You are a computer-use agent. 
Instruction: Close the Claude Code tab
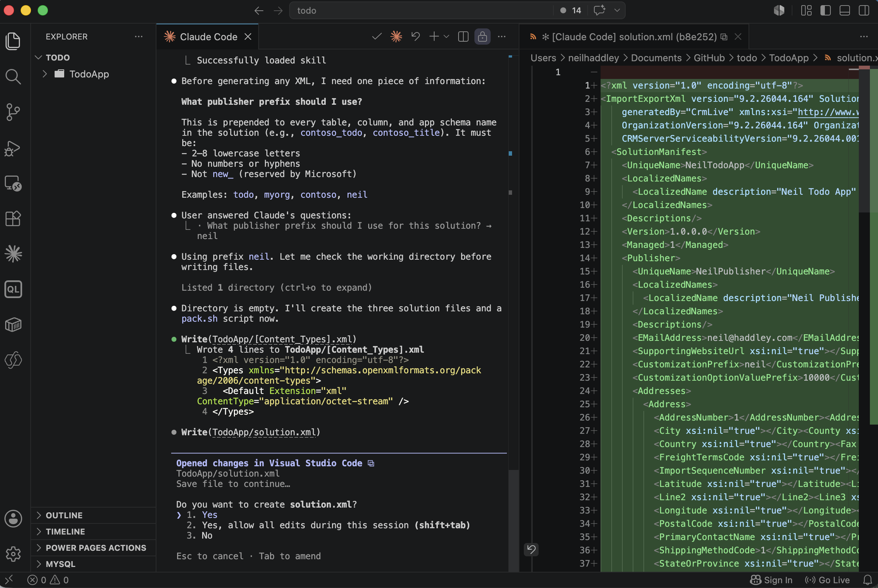248,37
